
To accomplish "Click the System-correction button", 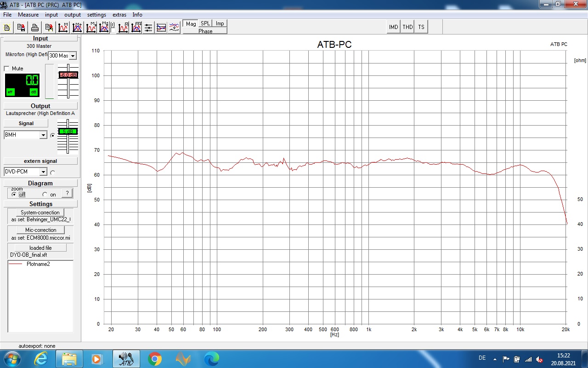I will [40, 213].
